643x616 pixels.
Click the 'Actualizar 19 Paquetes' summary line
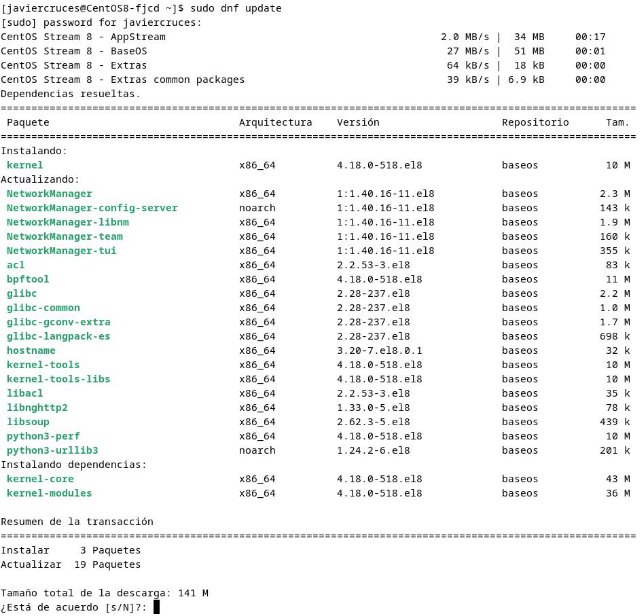(x=71, y=565)
